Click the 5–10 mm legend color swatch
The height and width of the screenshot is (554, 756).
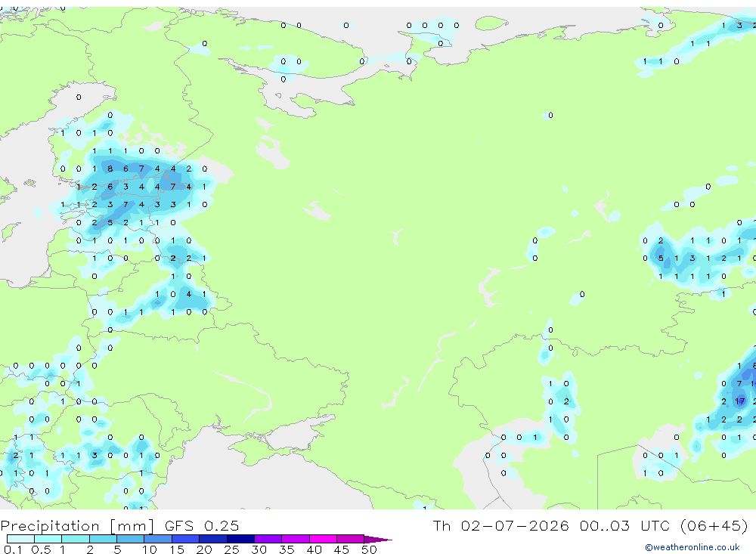[130, 539]
